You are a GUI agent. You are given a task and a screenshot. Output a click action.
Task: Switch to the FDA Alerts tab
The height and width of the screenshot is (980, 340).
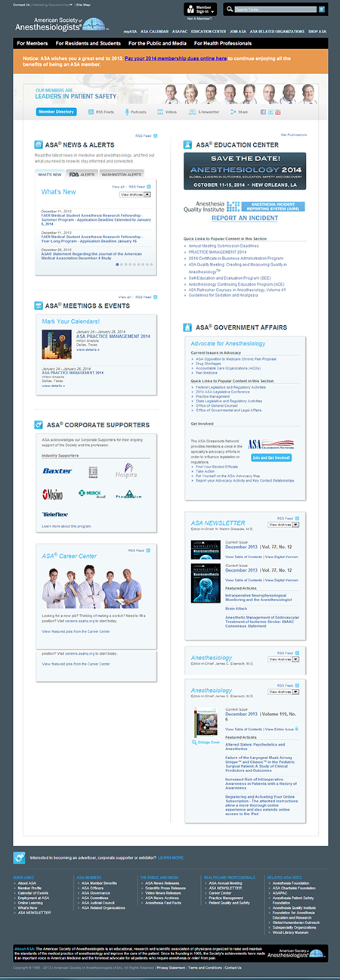(x=82, y=174)
